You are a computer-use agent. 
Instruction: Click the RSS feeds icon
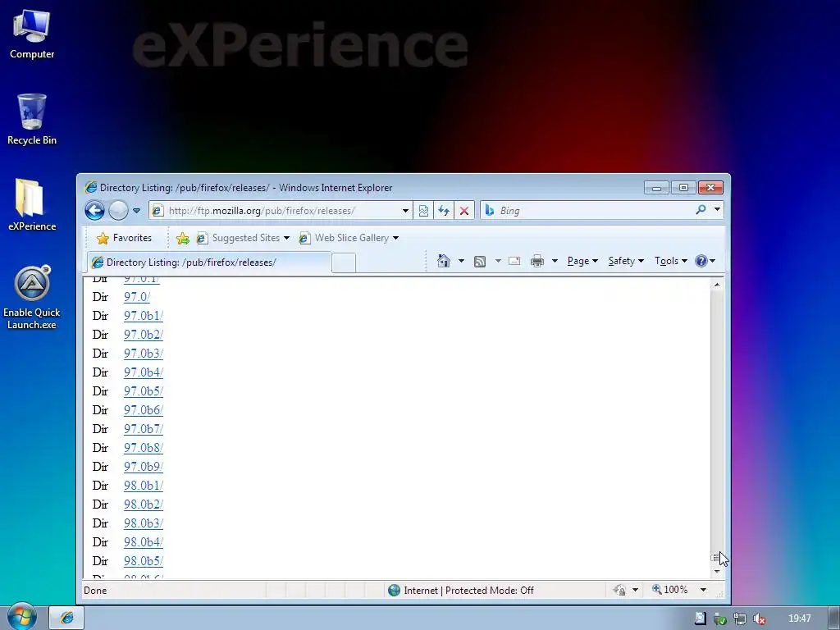480,261
